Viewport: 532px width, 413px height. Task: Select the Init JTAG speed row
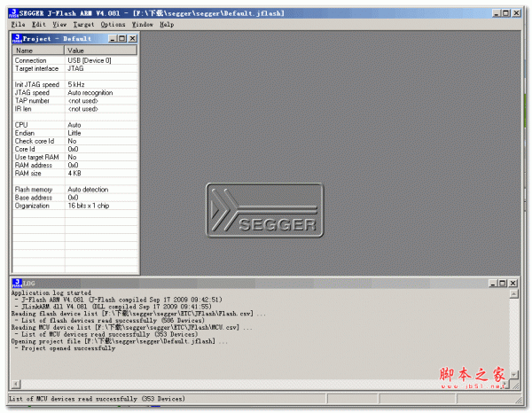tap(75, 84)
